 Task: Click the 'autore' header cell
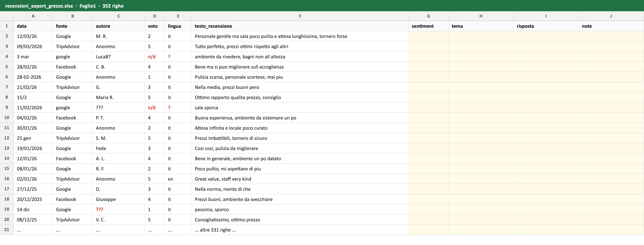(118, 26)
